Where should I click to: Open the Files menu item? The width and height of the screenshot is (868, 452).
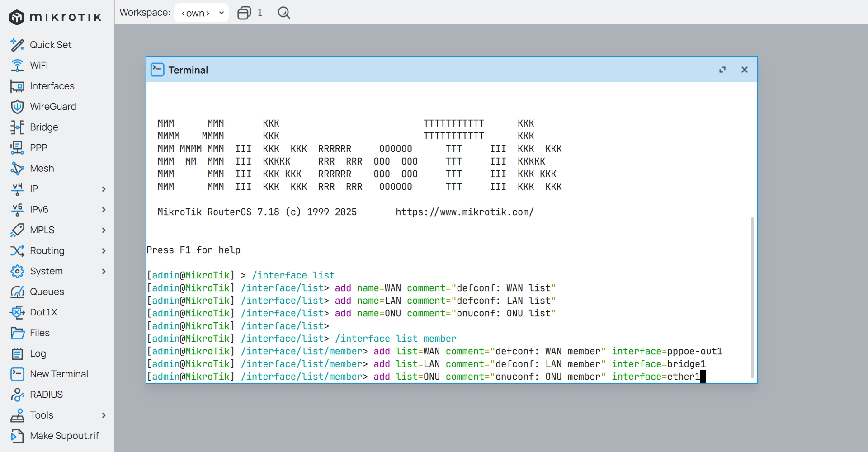(x=57, y=333)
